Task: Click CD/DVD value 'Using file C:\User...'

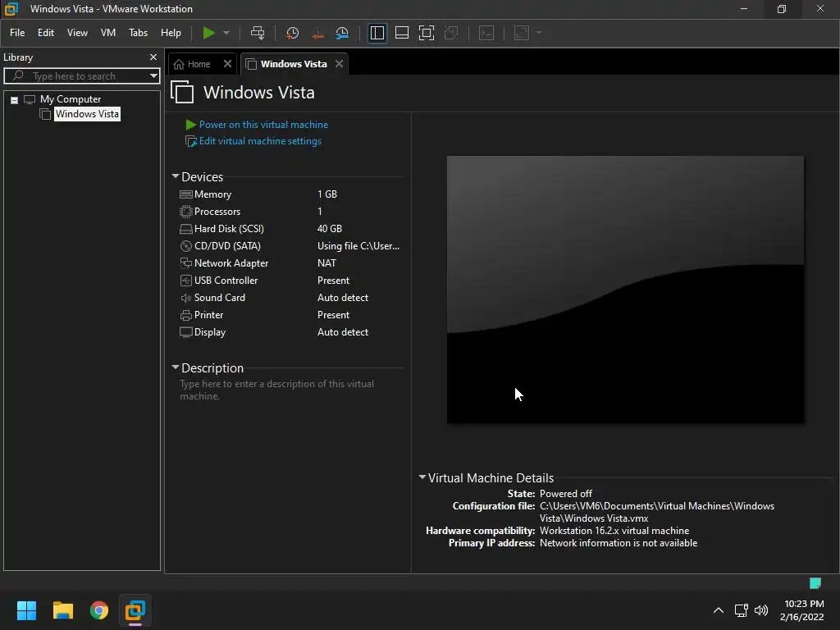Action: point(358,246)
